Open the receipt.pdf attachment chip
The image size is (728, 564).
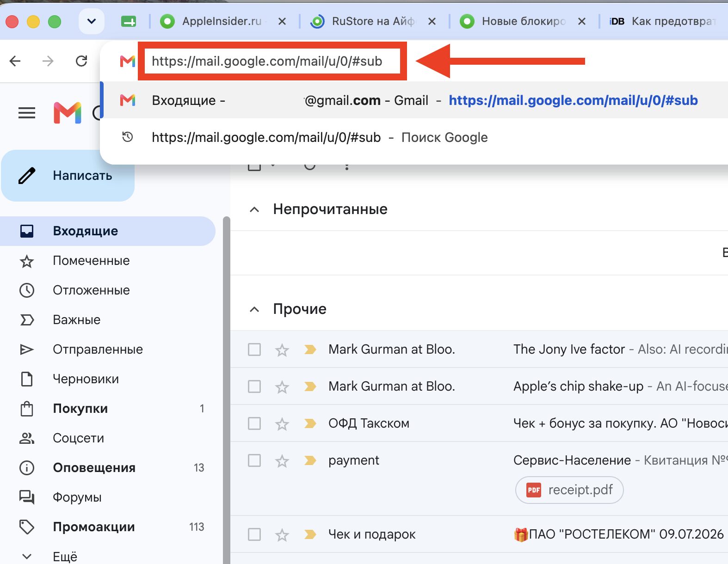(569, 490)
